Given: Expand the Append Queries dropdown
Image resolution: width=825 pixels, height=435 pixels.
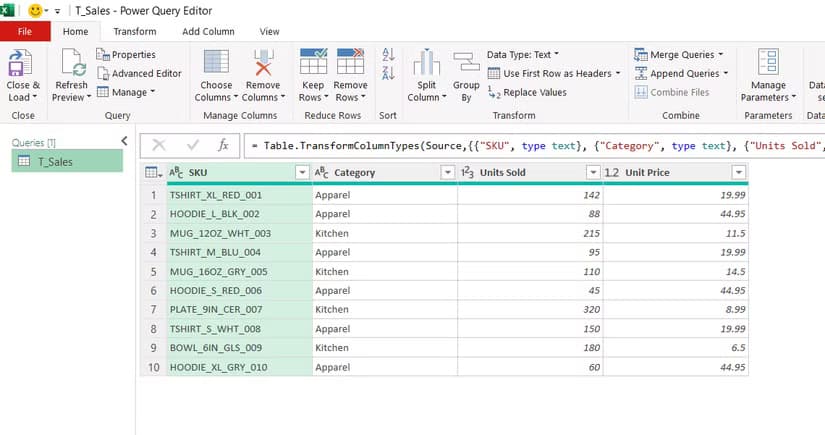Looking at the screenshot, I should [x=726, y=74].
